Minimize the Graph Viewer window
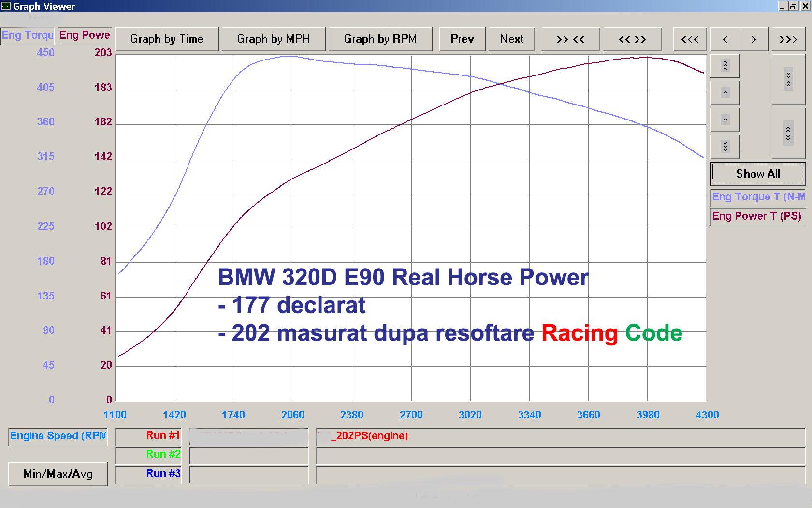 pyautogui.click(x=783, y=6)
